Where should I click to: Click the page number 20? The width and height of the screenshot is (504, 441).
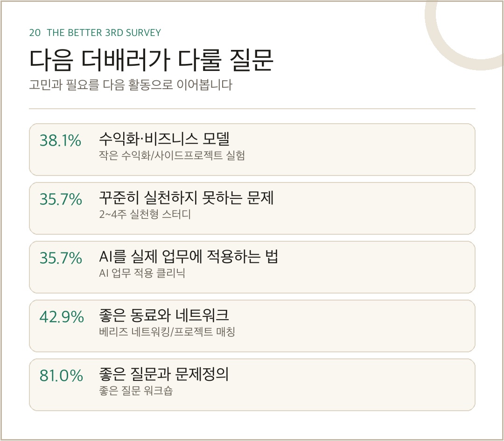pos(35,33)
